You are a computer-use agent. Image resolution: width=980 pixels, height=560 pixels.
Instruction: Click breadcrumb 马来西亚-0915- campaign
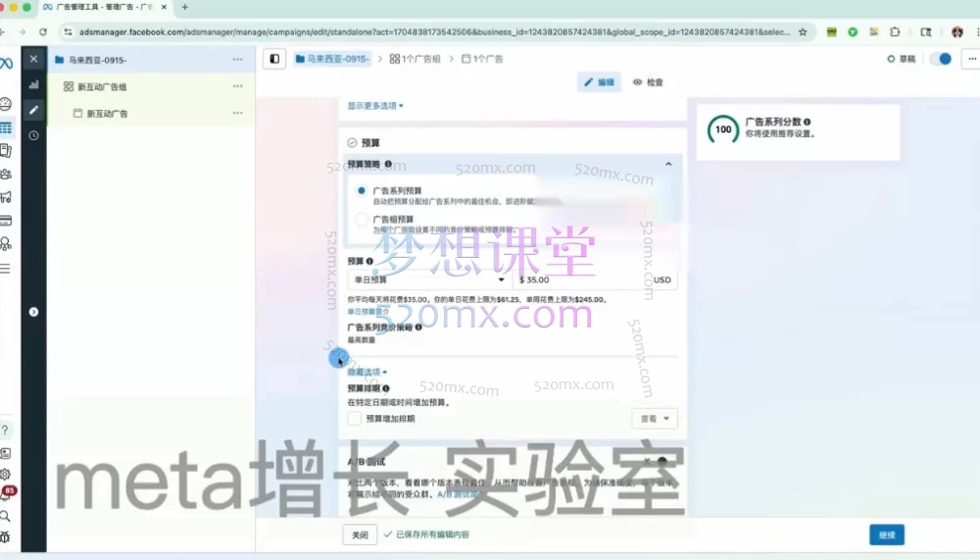pyautogui.click(x=332, y=59)
